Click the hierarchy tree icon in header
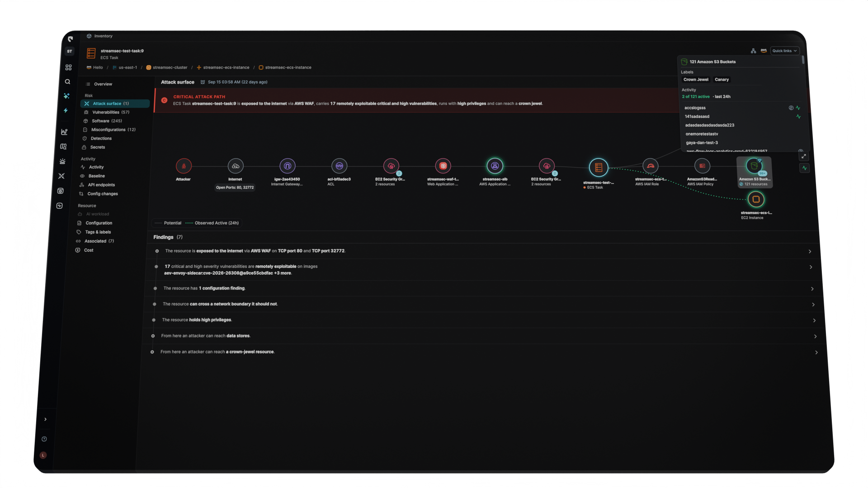Image resolution: width=868 pixels, height=488 pixels. point(753,51)
